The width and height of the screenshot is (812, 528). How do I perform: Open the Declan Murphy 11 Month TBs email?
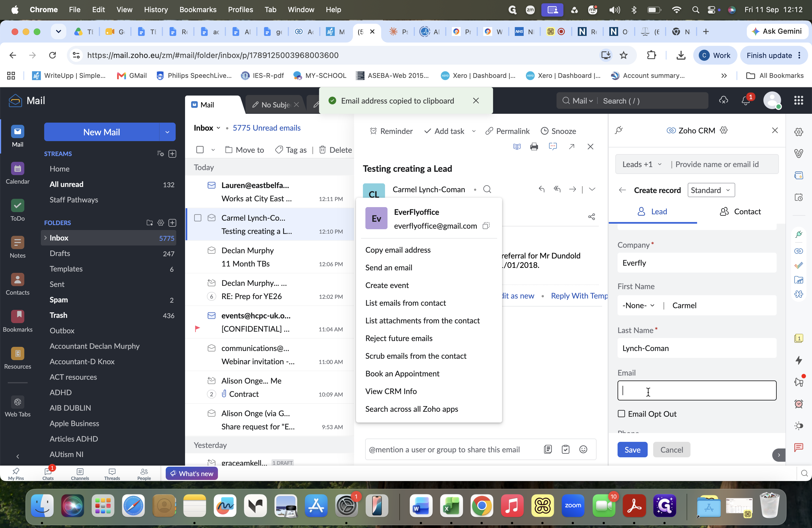pyautogui.click(x=270, y=257)
